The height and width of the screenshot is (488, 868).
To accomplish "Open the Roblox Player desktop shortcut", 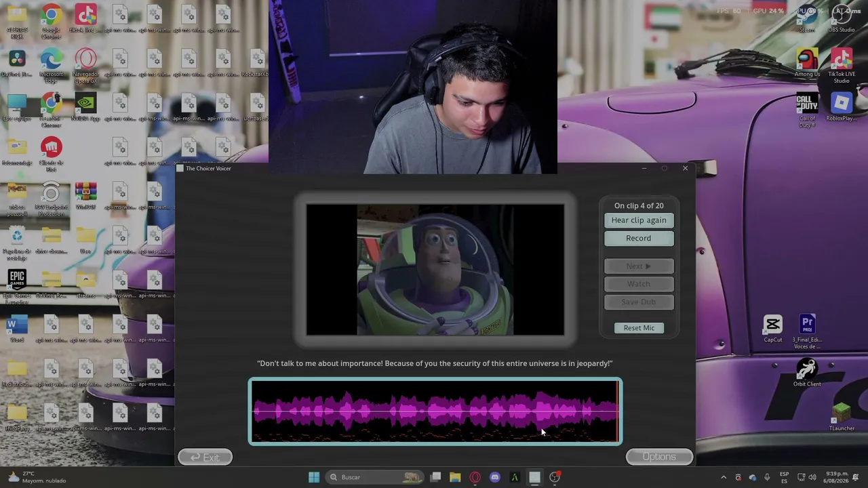I will pyautogui.click(x=842, y=108).
